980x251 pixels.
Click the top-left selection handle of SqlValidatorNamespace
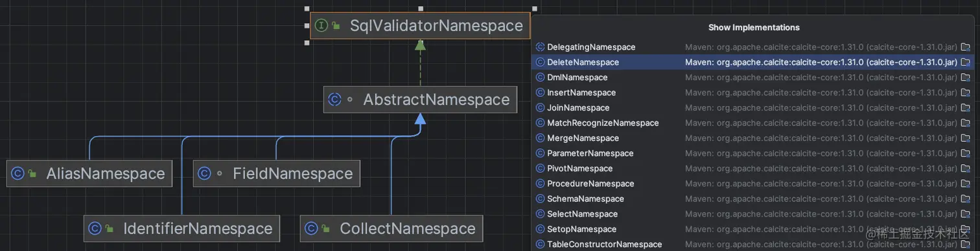pos(307,9)
